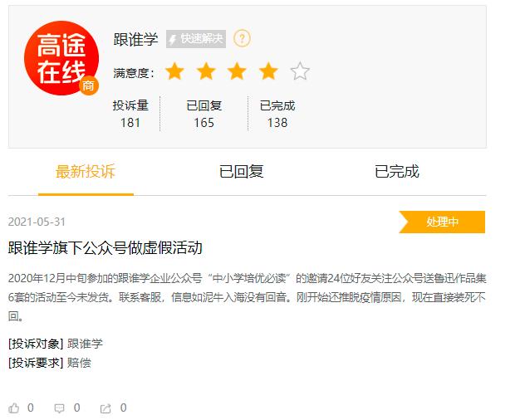Image resolution: width=520 pixels, height=420 pixels.
Task: Click the third satisfaction star
Action: tap(237, 71)
